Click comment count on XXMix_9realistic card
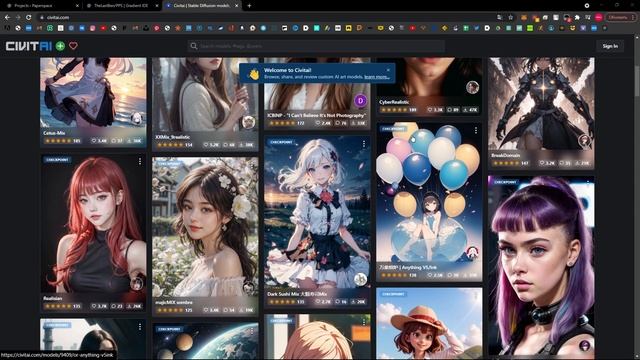 pyautogui.click(x=229, y=145)
